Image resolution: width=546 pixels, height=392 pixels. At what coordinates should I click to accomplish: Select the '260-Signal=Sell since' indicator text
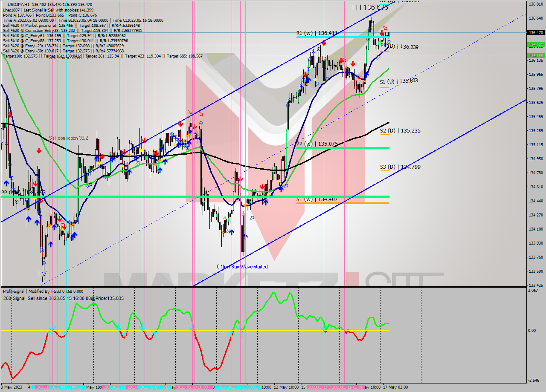[63, 298]
